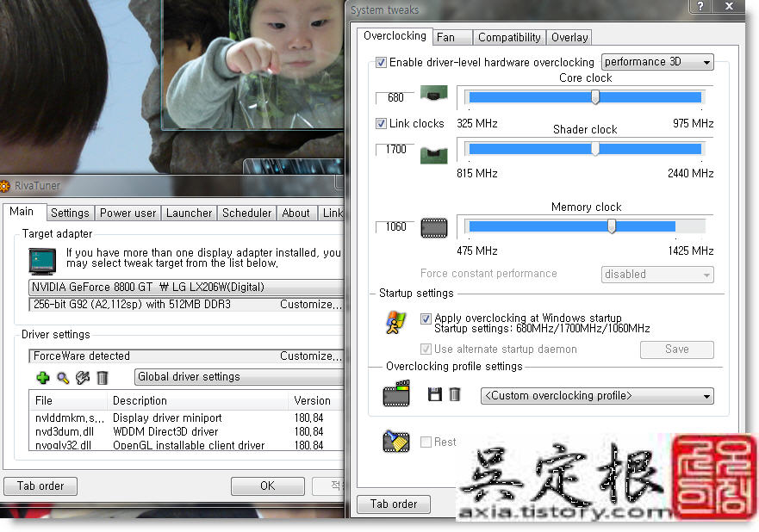
Task: Select the OpenGL installable client driver row
Action: pyautogui.click(x=186, y=445)
